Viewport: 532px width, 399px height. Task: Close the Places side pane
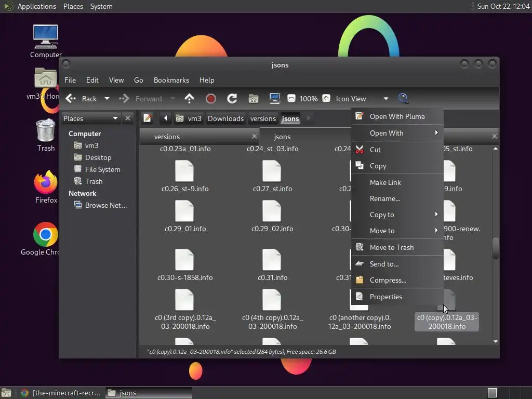pos(128,118)
